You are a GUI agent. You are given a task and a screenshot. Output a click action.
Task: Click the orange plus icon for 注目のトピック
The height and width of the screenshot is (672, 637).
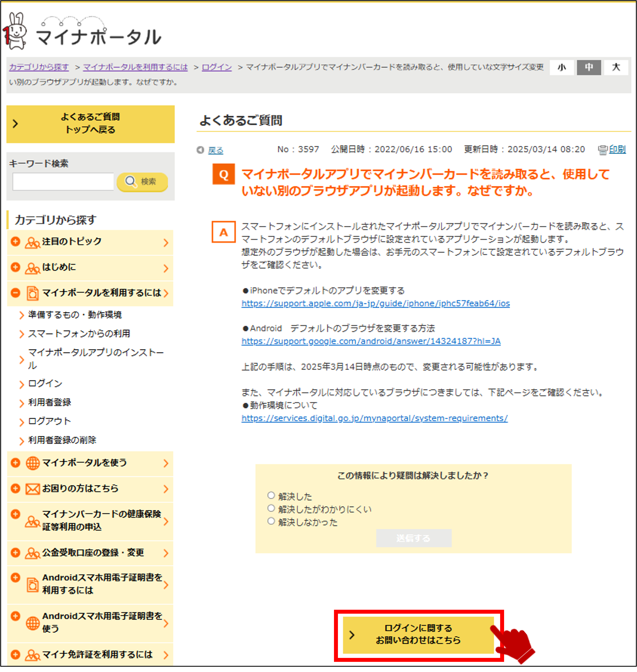coord(15,241)
